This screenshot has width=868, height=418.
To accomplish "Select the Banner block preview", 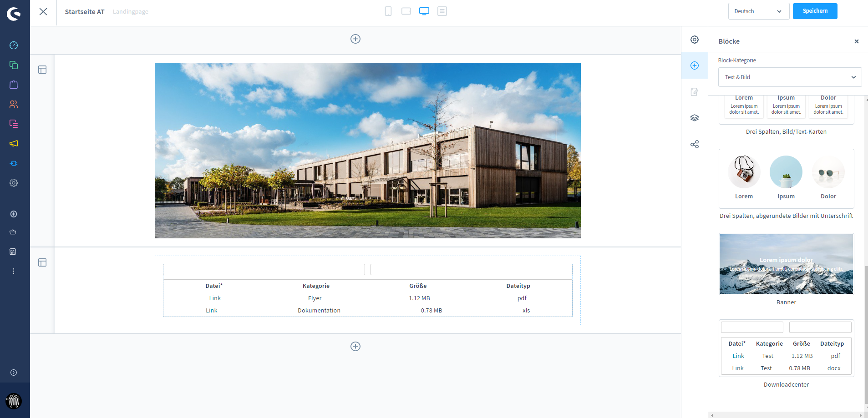I will point(787,264).
